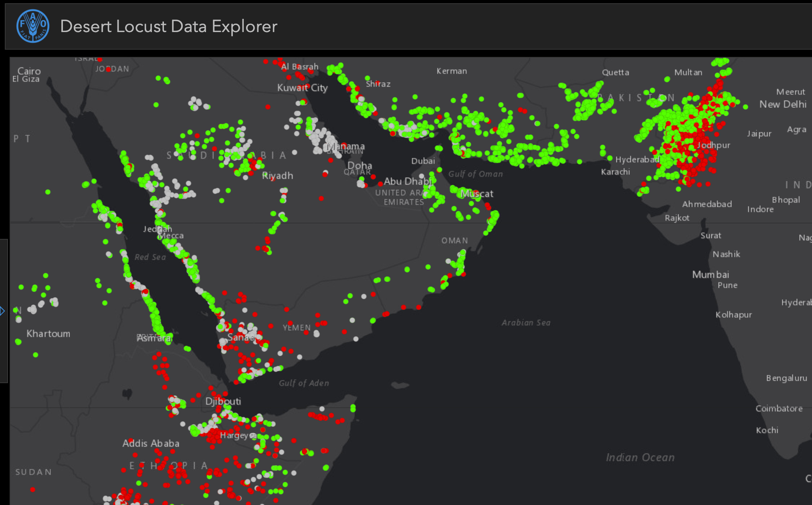Select a gray marker near Abu Dhabi
The image size is (812, 505).
coord(421,176)
